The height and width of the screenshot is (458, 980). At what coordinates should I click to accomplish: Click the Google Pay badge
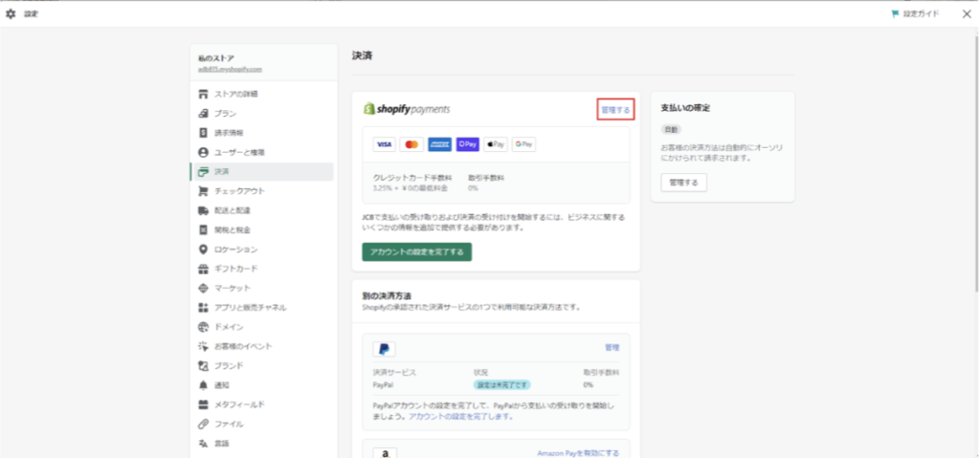(x=523, y=143)
